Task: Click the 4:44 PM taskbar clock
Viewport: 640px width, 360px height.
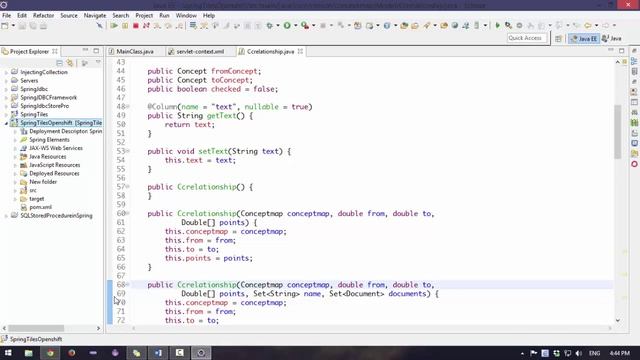Action: 620,353
